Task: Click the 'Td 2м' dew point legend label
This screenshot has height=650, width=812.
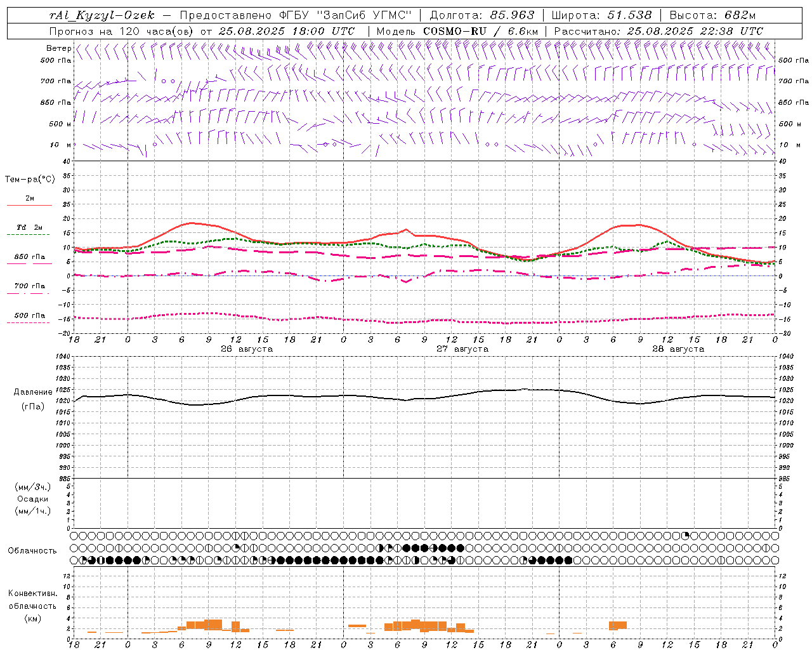Action: pyautogui.click(x=30, y=227)
